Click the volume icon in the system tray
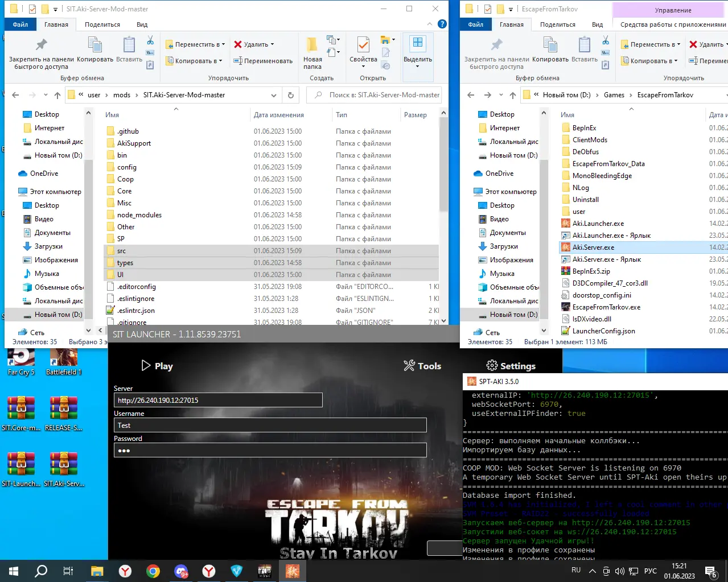 [x=620, y=571]
